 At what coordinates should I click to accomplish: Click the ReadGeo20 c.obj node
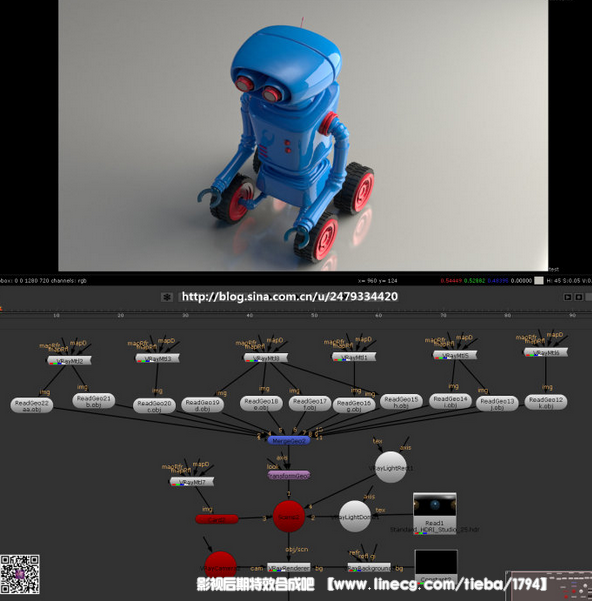(x=154, y=406)
